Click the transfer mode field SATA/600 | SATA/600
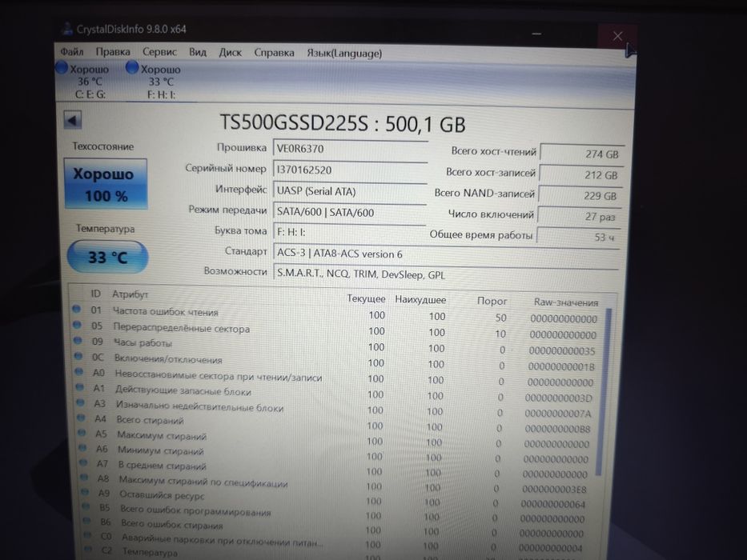This screenshot has height=560, width=747. [x=350, y=212]
